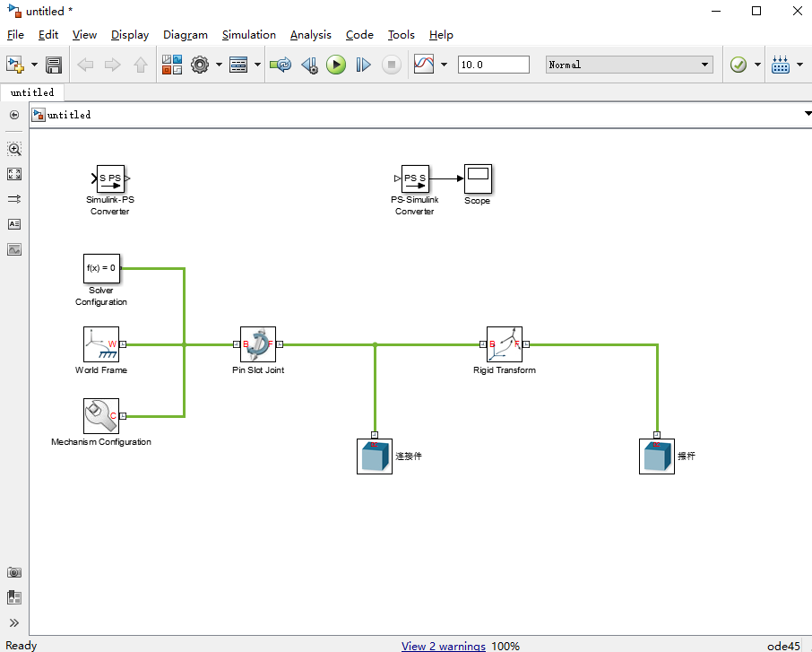The height and width of the screenshot is (652, 812).
Task: Select the Annotation tool in the palette
Action: pos(14,224)
